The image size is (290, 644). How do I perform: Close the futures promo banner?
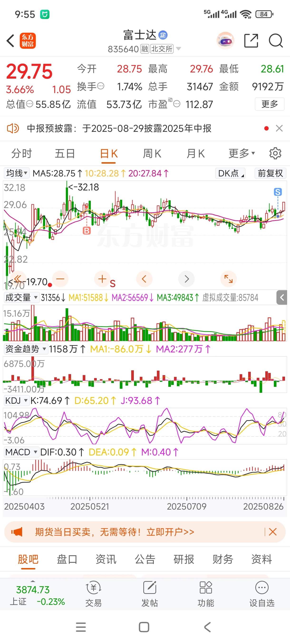273,532
